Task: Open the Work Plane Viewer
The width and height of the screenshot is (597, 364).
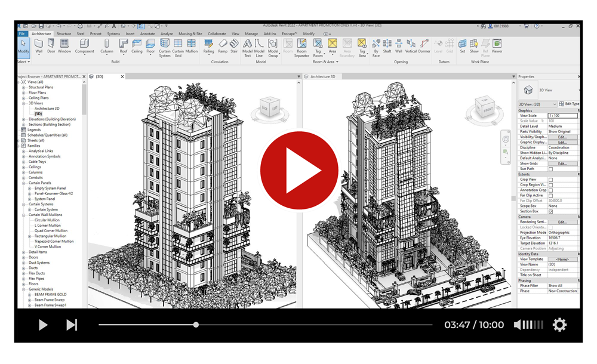Action: click(497, 46)
